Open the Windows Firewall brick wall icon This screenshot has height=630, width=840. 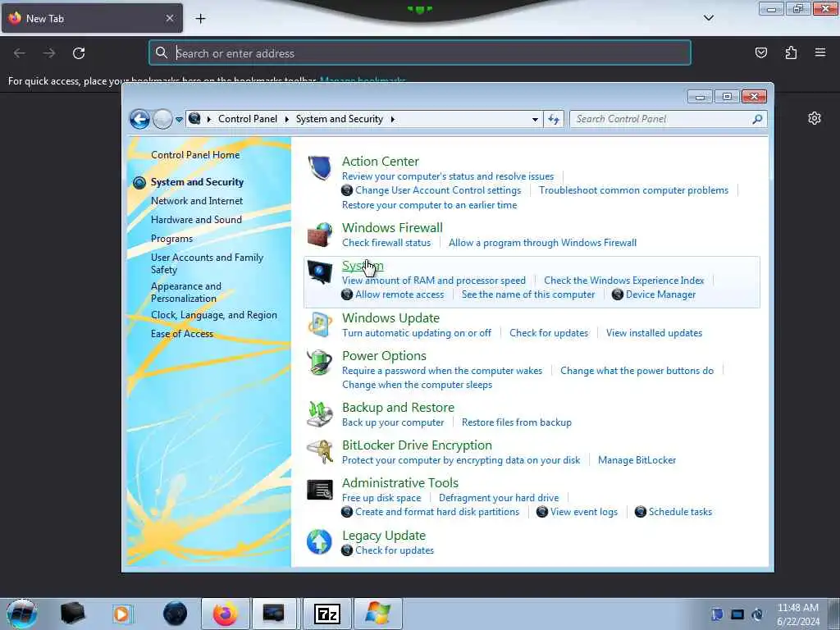click(x=319, y=234)
